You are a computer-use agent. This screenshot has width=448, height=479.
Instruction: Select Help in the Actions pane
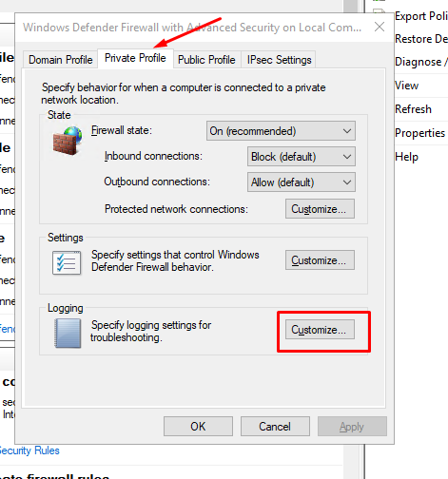point(406,157)
